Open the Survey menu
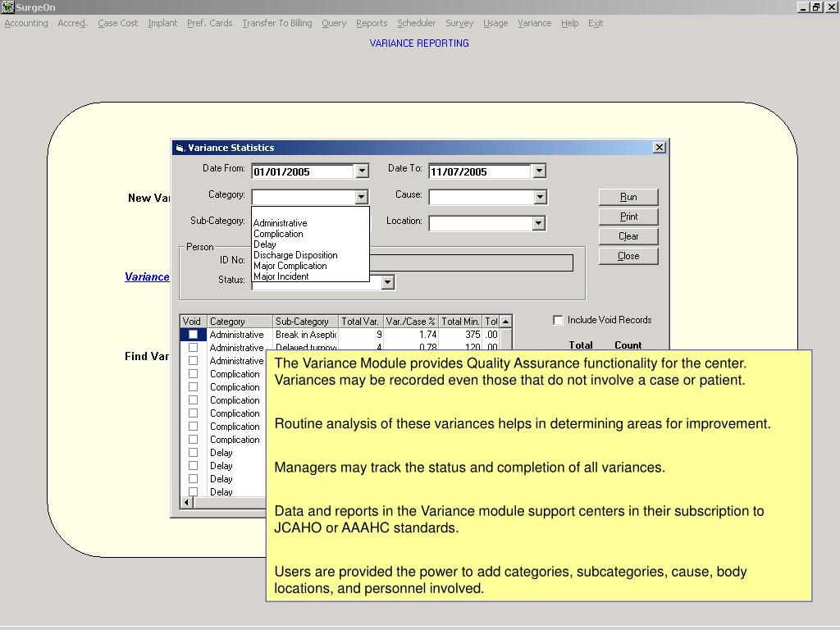Image resolution: width=840 pixels, height=630 pixels. click(459, 23)
